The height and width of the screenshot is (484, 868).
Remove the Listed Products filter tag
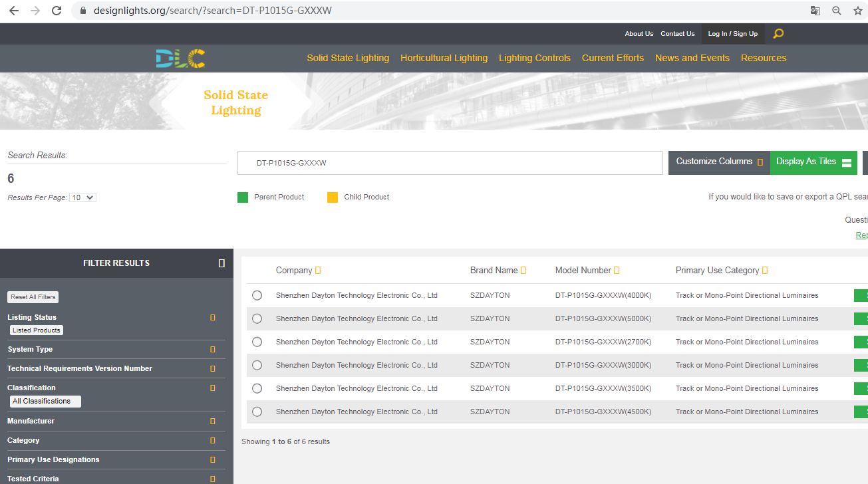pyautogui.click(x=37, y=330)
